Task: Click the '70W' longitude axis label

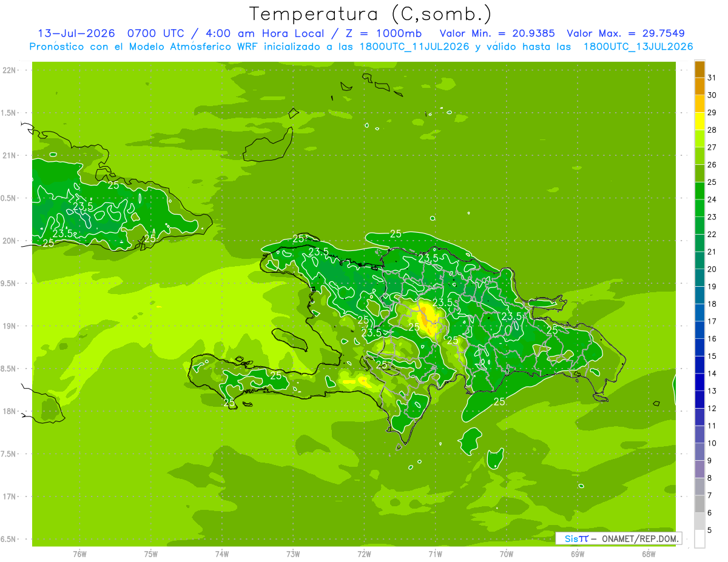Action: [507, 554]
